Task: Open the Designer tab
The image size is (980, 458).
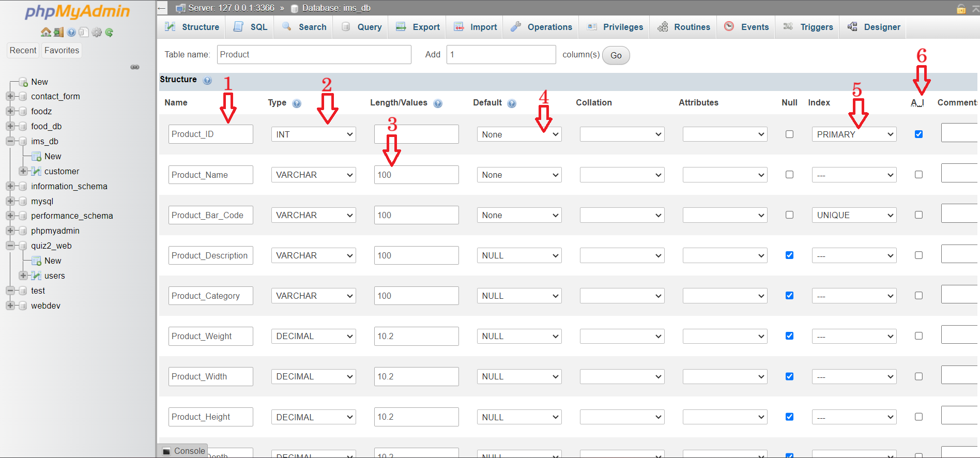Action: point(874,27)
